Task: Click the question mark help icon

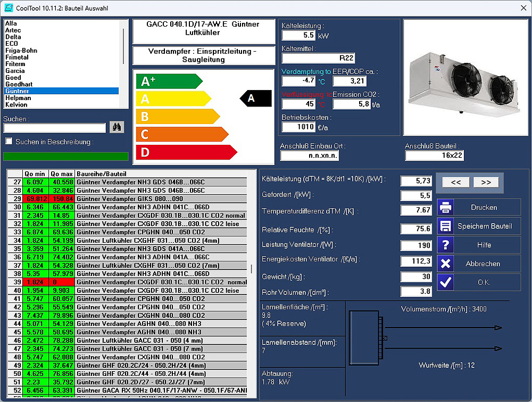Action: 445,245
